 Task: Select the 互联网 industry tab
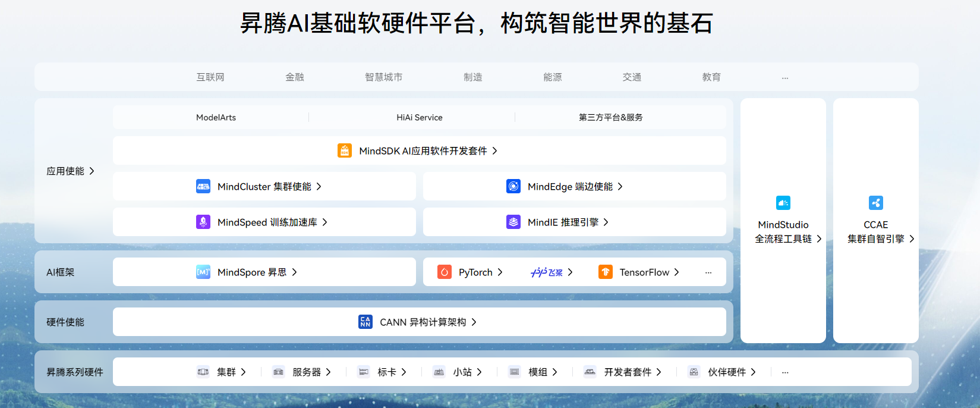210,77
